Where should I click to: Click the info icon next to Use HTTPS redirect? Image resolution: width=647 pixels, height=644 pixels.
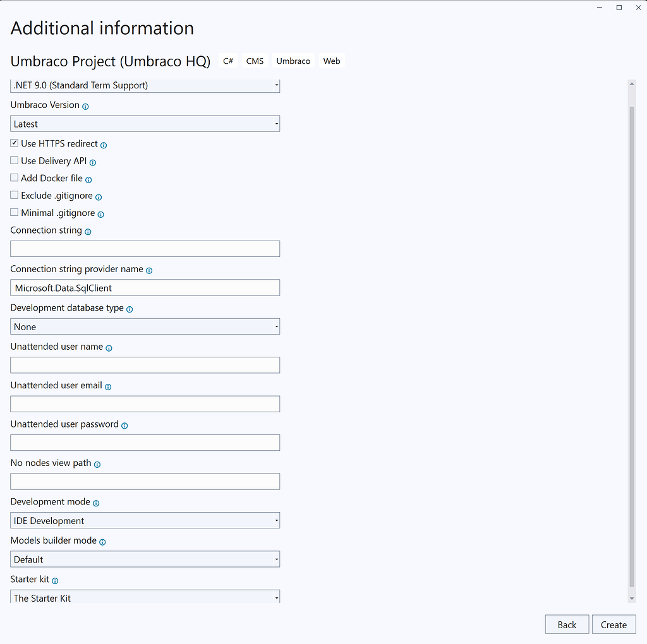[104, 144]
